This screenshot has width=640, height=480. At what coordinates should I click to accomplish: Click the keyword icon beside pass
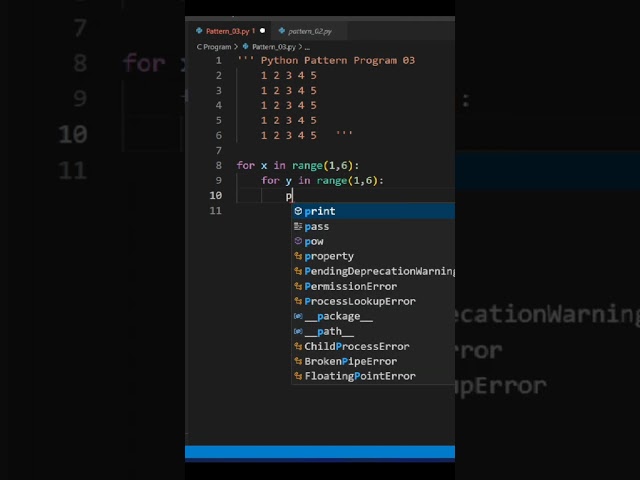(298, 226)
